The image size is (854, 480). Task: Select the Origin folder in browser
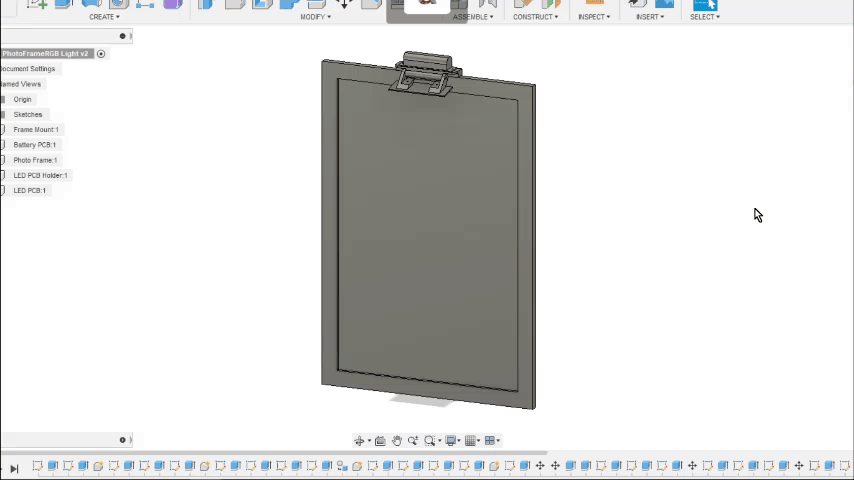[x=22, y=99]
